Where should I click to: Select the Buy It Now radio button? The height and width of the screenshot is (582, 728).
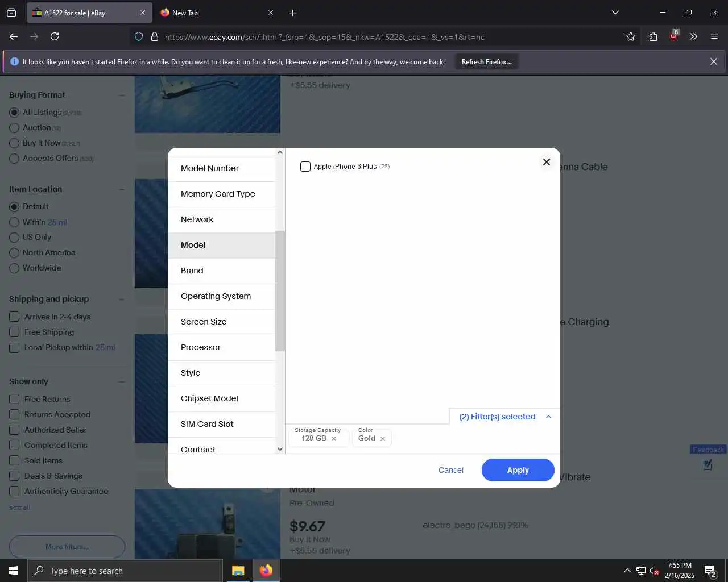pyautogui.click(x=14, y=143)
